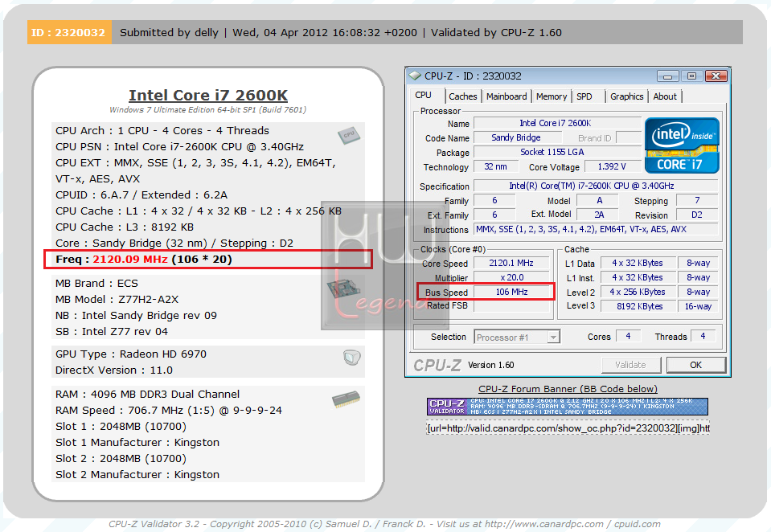Open the SPD tab
Viewport: 771px width, 532px height.
click(x=584, y=96)
